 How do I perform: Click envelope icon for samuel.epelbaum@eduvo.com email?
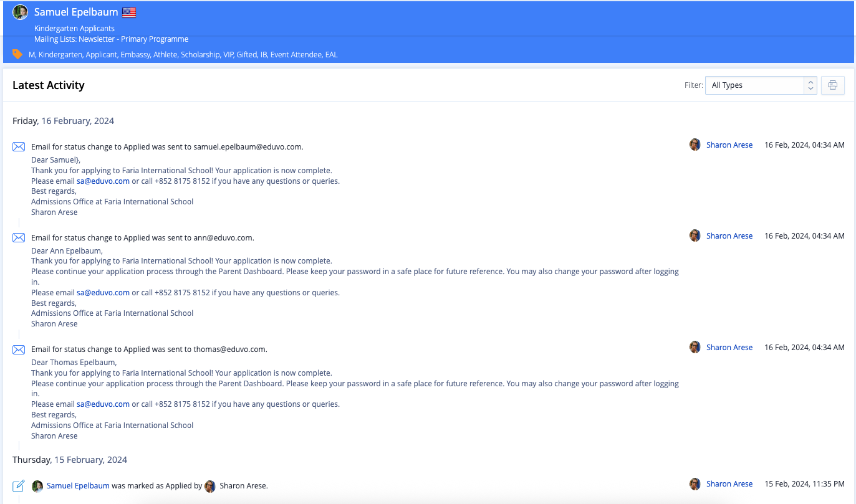(19, 147)
